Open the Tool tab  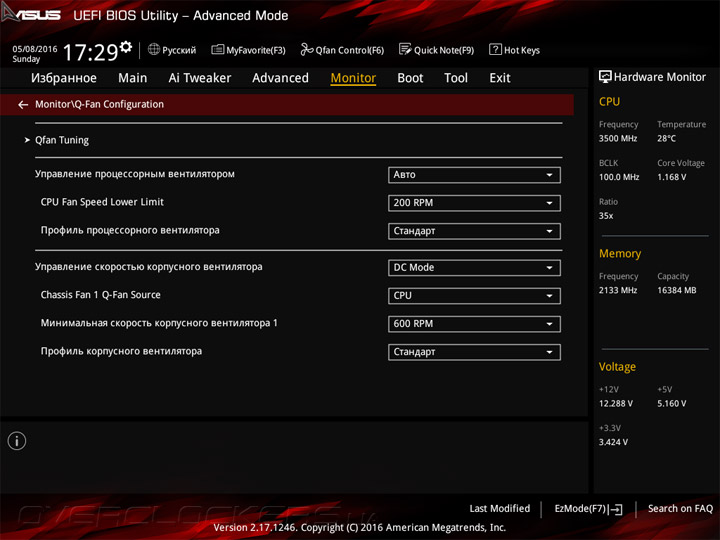pyautogui.click(x=456, y=78)
